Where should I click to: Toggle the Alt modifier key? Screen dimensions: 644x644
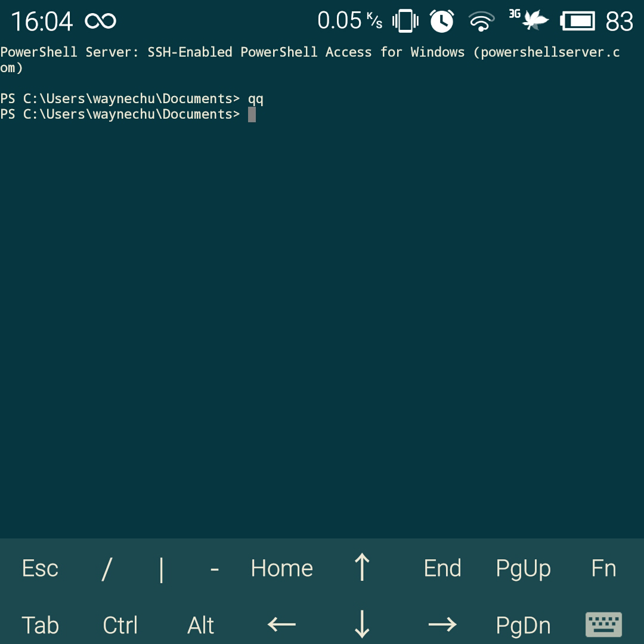[200, 625]
